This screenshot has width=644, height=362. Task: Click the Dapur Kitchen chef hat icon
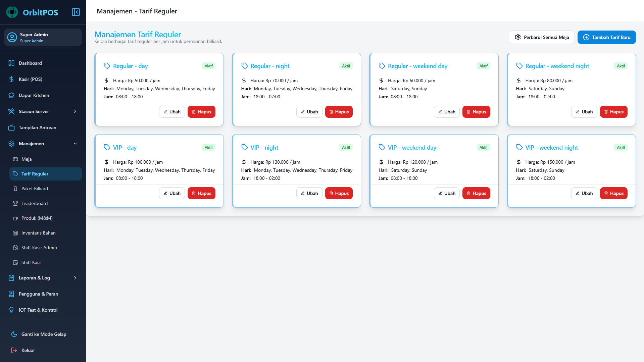coord(11,95)
